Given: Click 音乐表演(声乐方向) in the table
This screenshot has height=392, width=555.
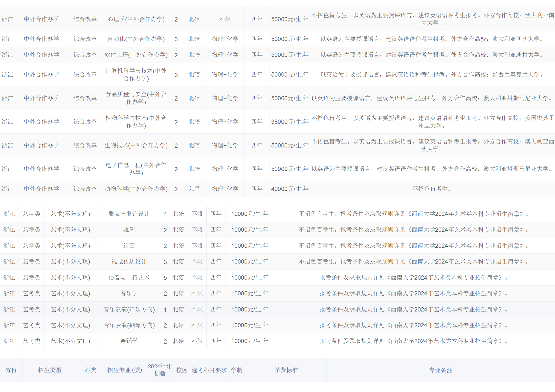Looking at the screenshot, I should pyautogui.click(x=129, y=309).
